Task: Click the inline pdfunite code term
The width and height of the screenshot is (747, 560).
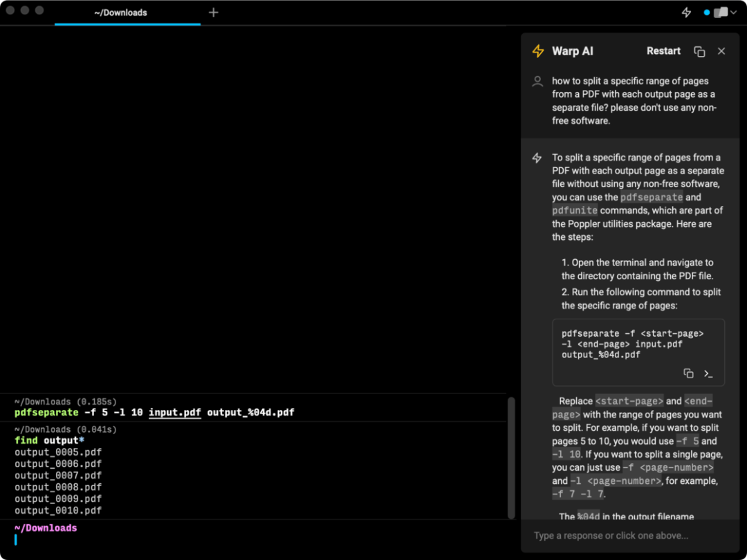Action: (x=575, y=210)
